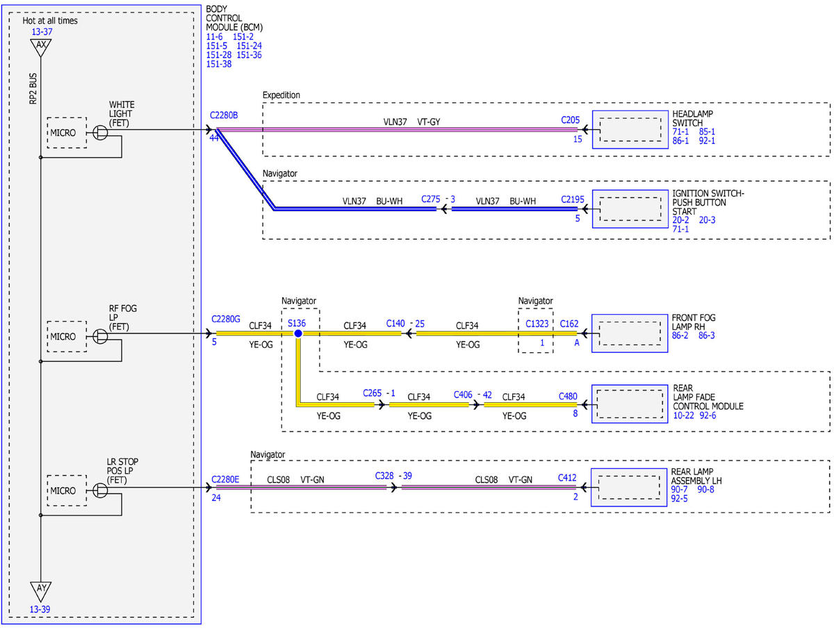The height and width of the screenshot is (644, 834).
Task: Click the blue S136 splice dot
Action: 297,333
